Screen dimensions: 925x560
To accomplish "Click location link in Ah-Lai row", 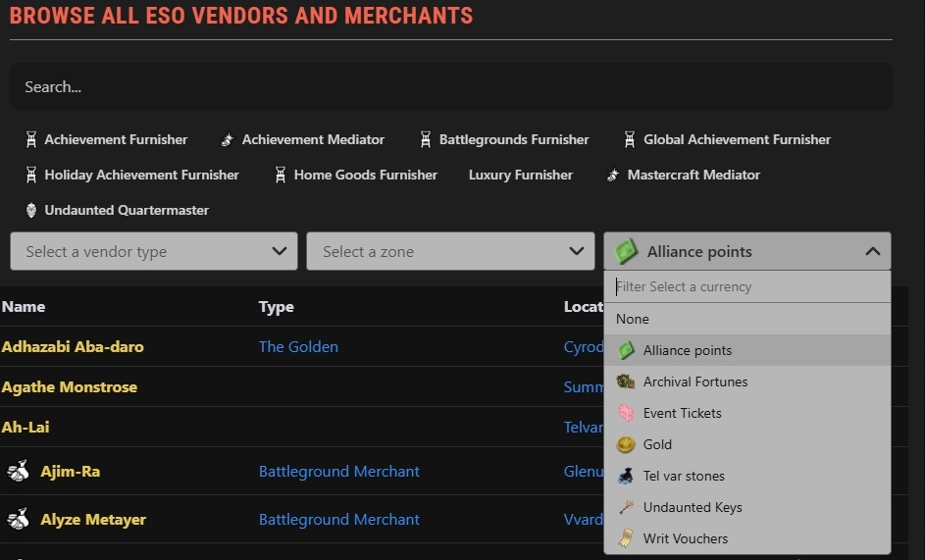I will coord(584,428).
